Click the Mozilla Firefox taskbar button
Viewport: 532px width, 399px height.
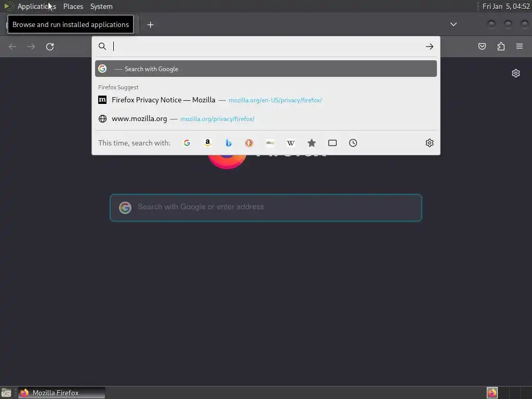click(61, 393)
